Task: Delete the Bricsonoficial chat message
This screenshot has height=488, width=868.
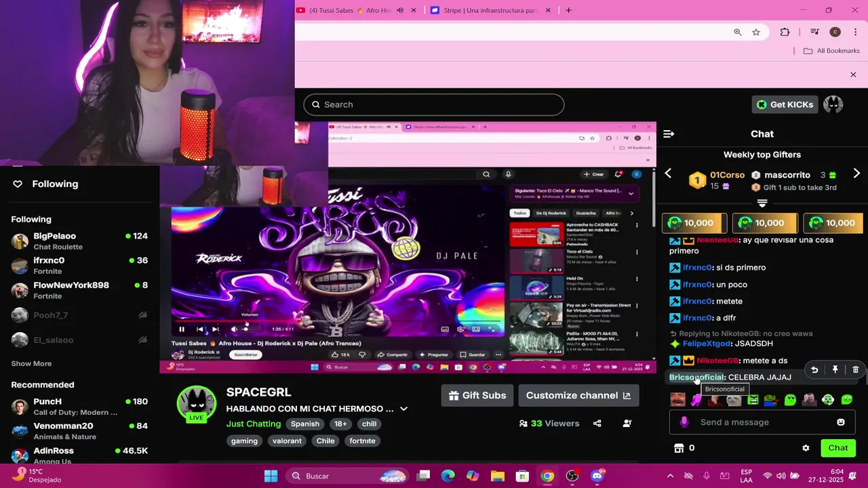Action: (856, 370)
